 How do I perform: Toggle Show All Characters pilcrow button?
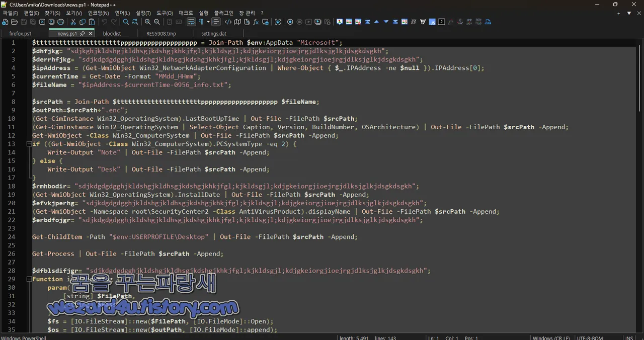[201, 22]
